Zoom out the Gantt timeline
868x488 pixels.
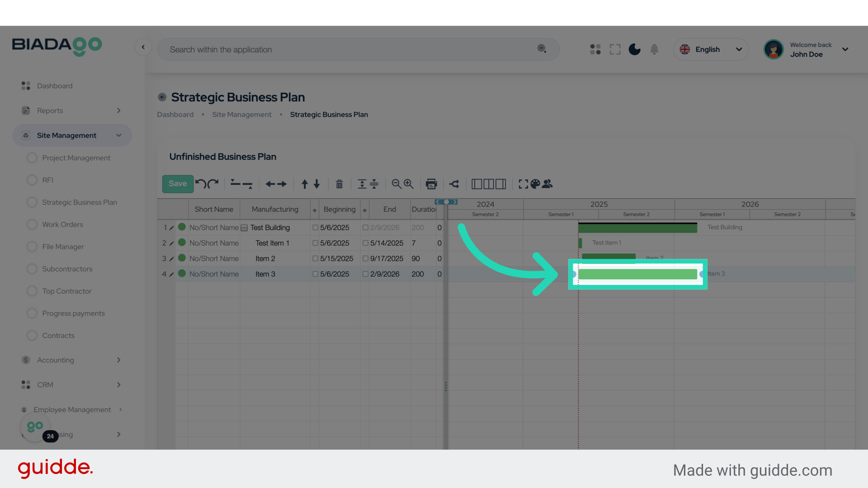pos(396,184)
